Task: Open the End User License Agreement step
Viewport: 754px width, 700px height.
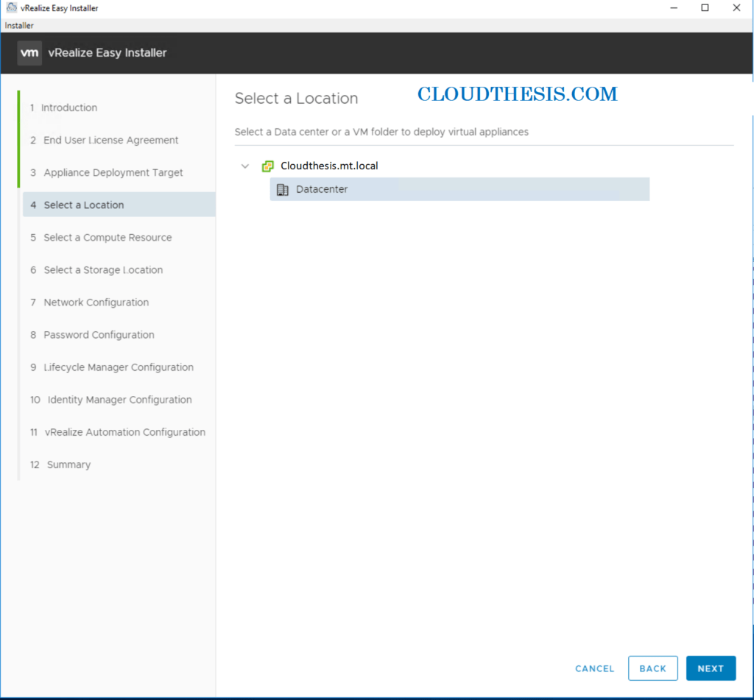Action: click(111, 140)
